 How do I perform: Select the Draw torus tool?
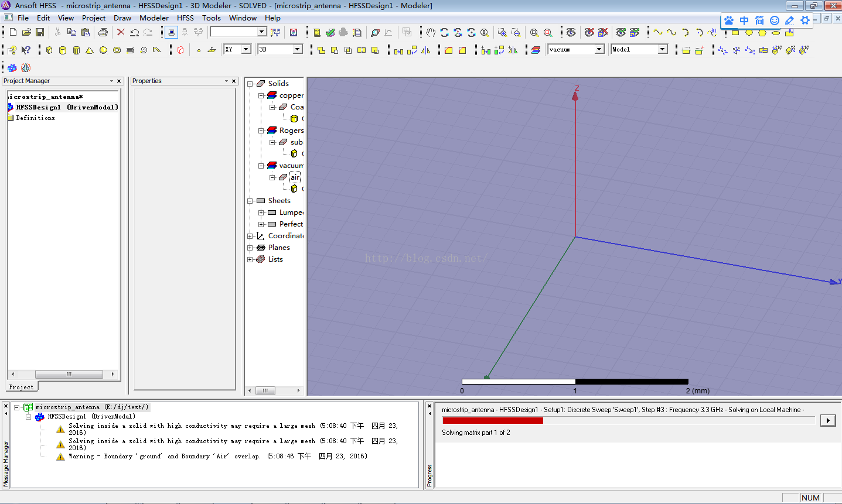[x=117, y=50]
